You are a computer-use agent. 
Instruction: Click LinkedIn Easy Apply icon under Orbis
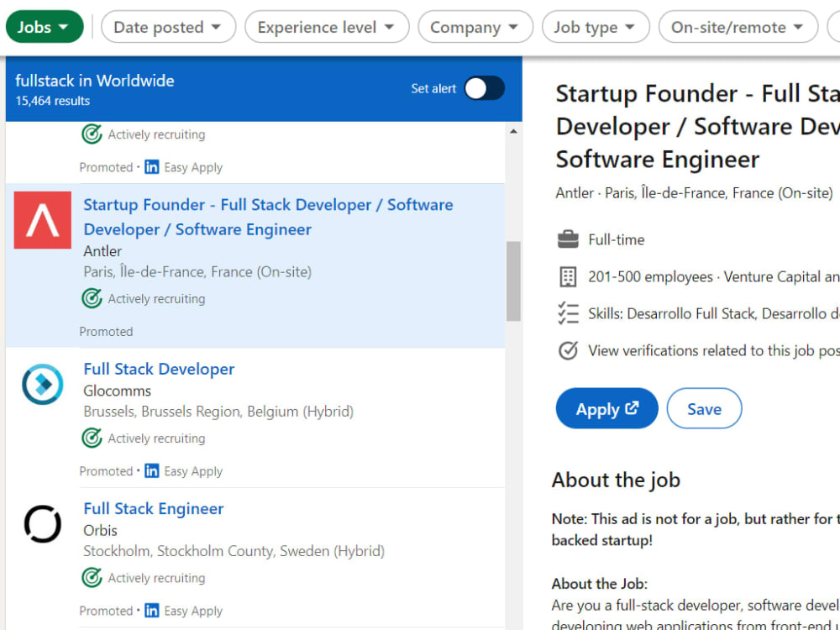coord(151,611)
